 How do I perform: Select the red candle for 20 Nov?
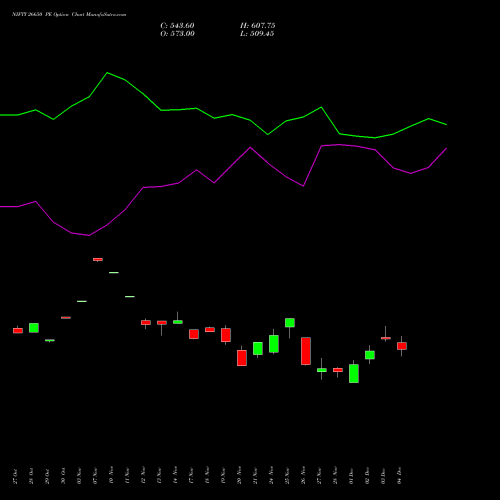pyautogui.click(x=242, y=358)
